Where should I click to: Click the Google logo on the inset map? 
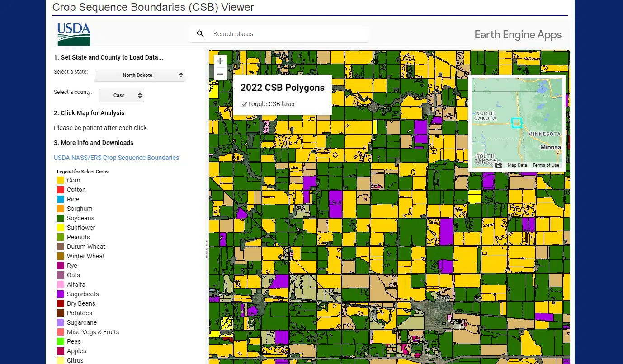(x=490, y=162)
